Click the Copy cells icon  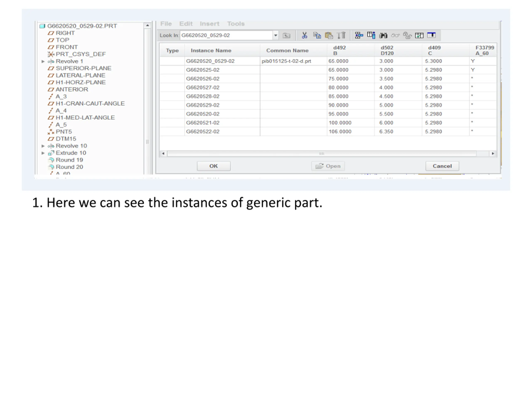click(x=317, y=35)
